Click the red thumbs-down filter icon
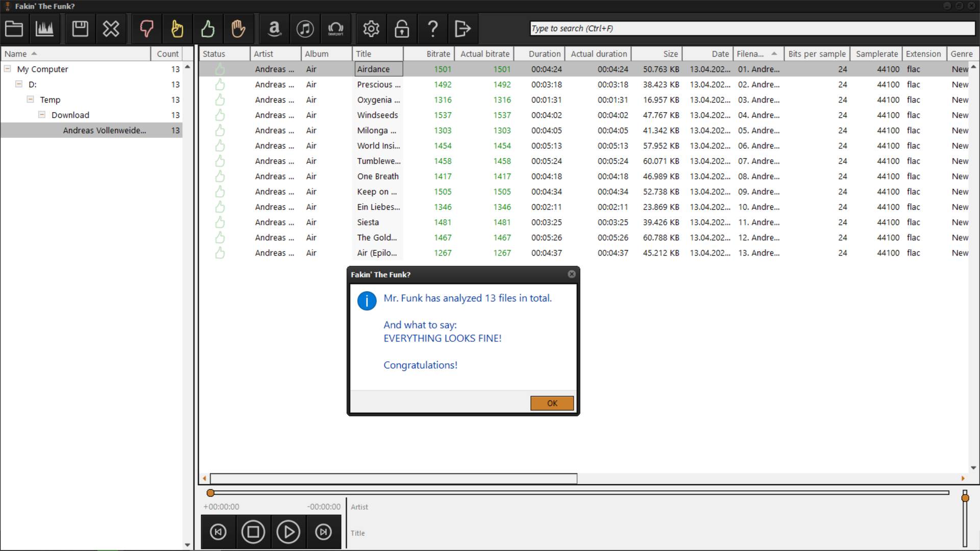 146,29
